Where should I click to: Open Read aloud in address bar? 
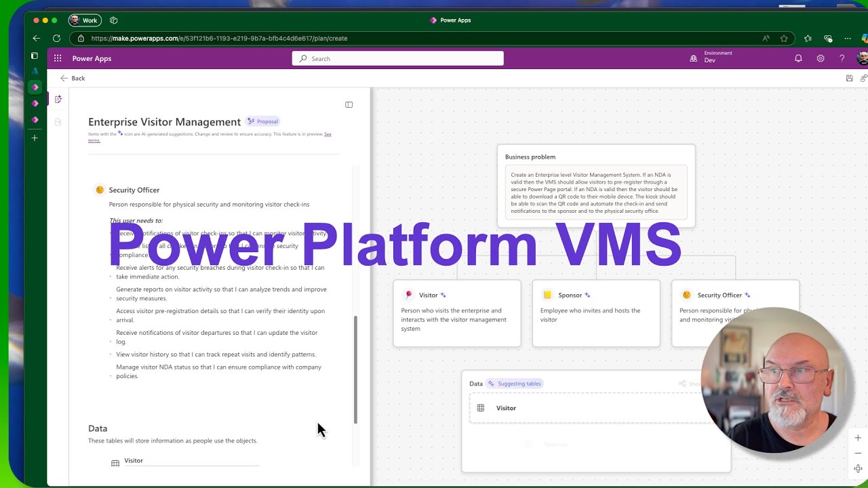pos(766,39)
